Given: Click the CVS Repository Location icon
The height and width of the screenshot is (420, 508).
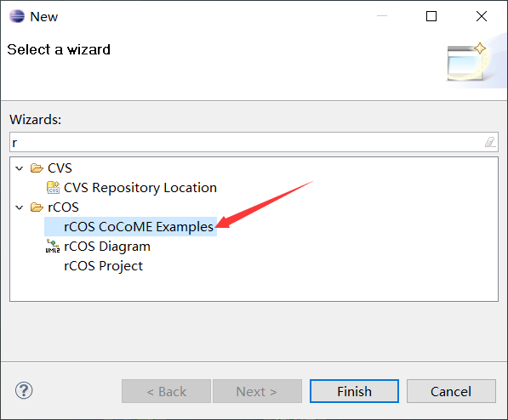Looking at the screenshot, I should [53, 188].
